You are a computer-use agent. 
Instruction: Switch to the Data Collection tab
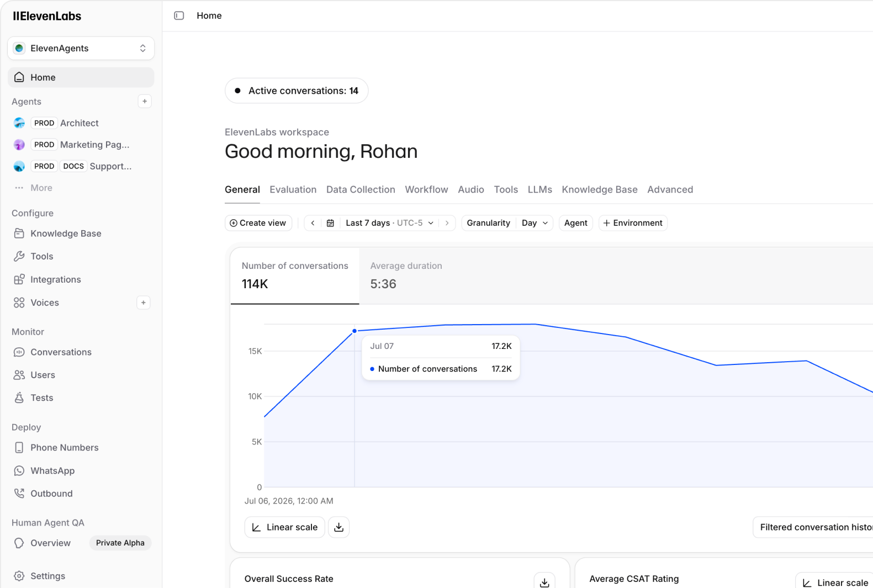click(x=361, y=189)
